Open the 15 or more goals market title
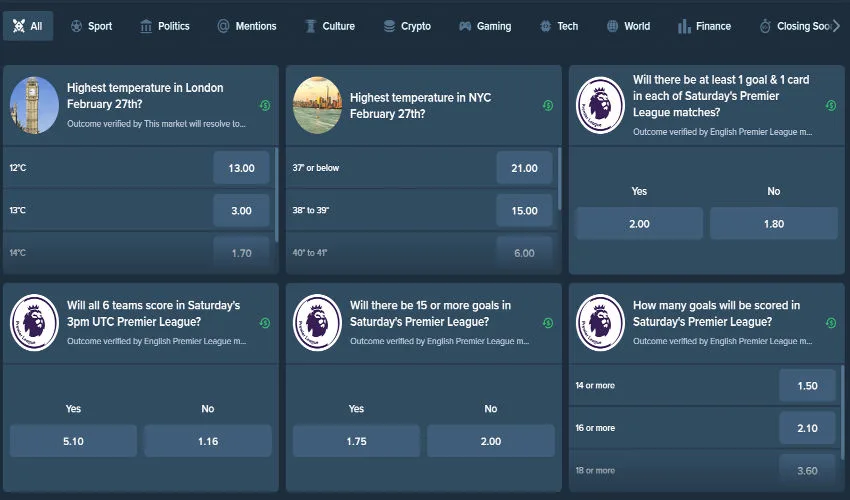This screenshot has height=500, width=850. tap(430, 313)
